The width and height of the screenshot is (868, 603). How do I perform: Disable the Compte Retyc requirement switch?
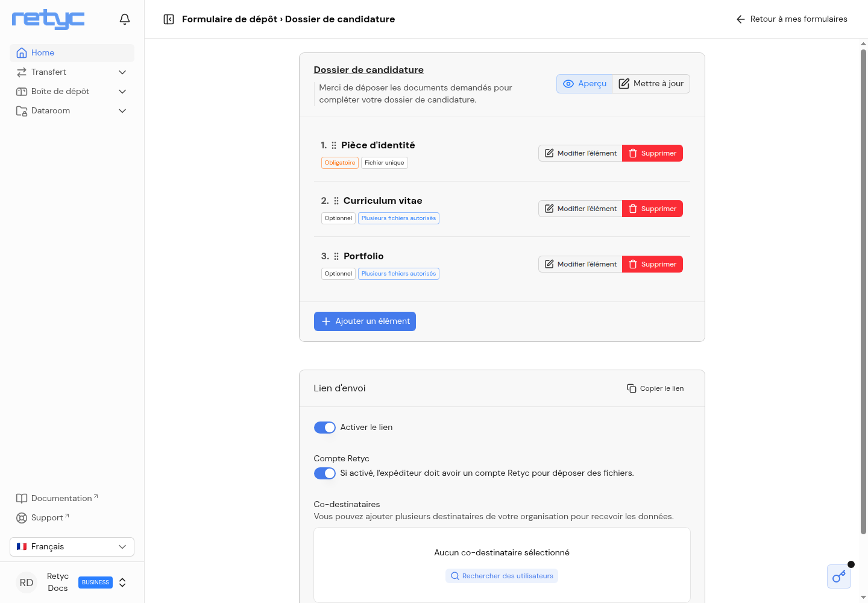(325, 473)
